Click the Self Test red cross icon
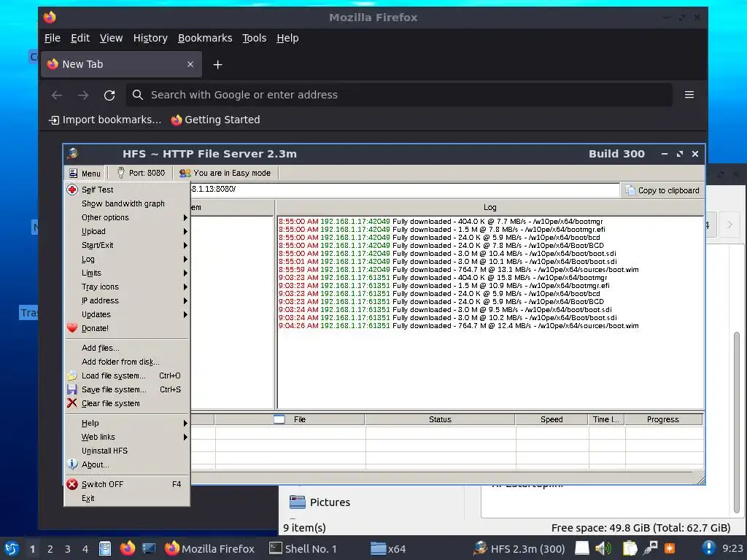 click(72, 190)
